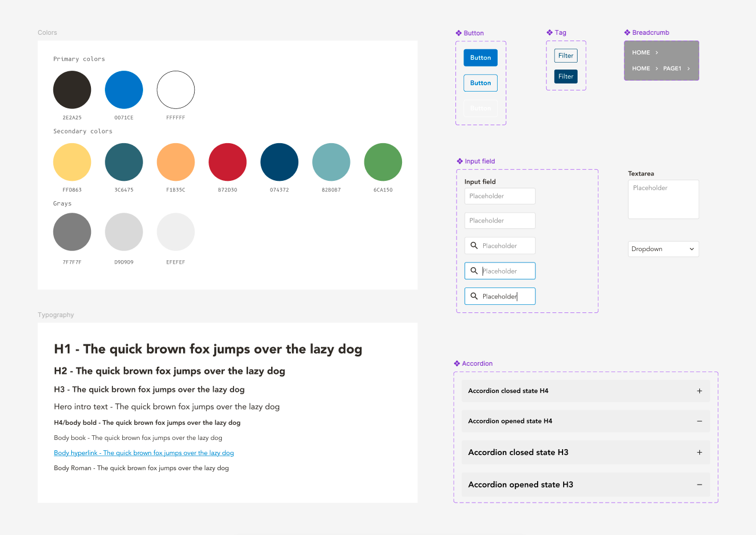
Task: Select the 6CA150 green swatch
Action: click(x=383, y=162)
